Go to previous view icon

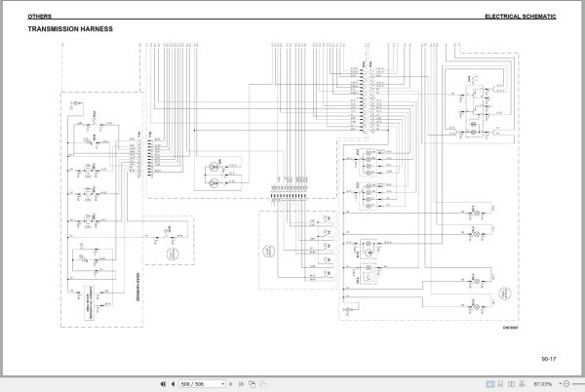(253, 384)
